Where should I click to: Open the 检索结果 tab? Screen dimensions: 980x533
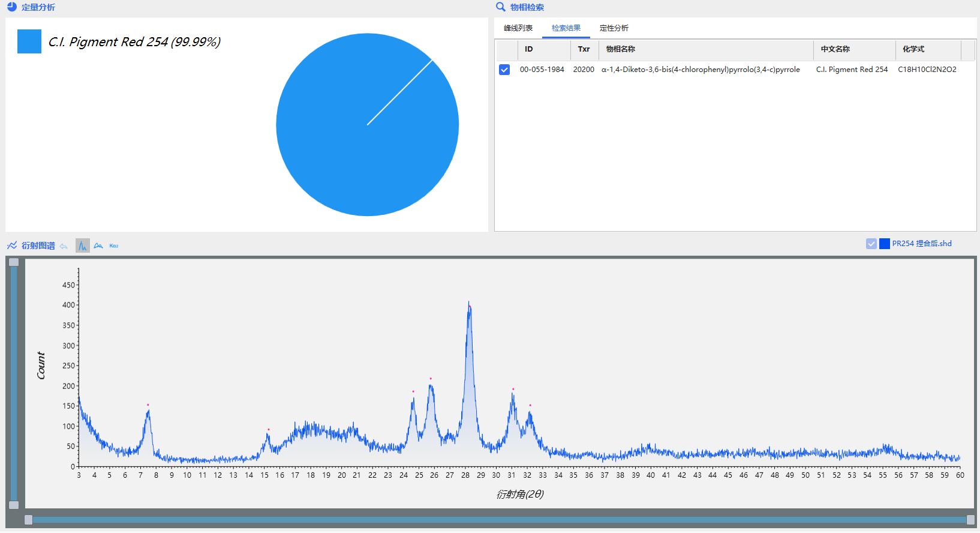click(x=566, y=28)
